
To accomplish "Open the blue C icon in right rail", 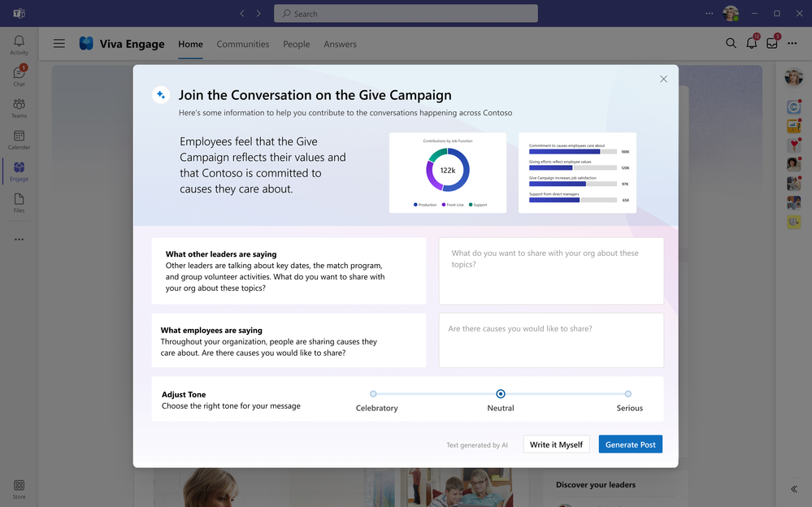I will [x=794, y=106].
